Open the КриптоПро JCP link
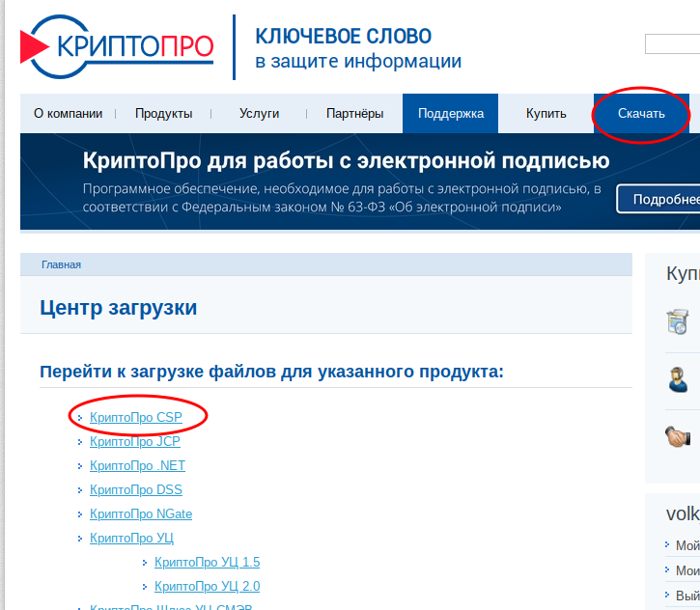 click(135, 441)
